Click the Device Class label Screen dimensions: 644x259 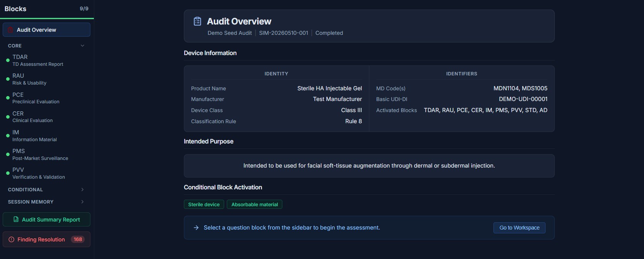207,110
